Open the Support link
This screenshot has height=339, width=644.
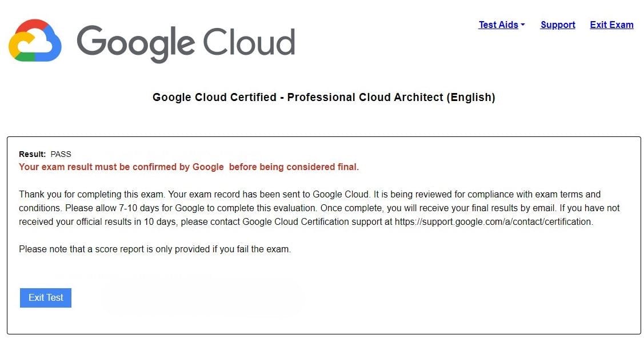coord(558,25)
